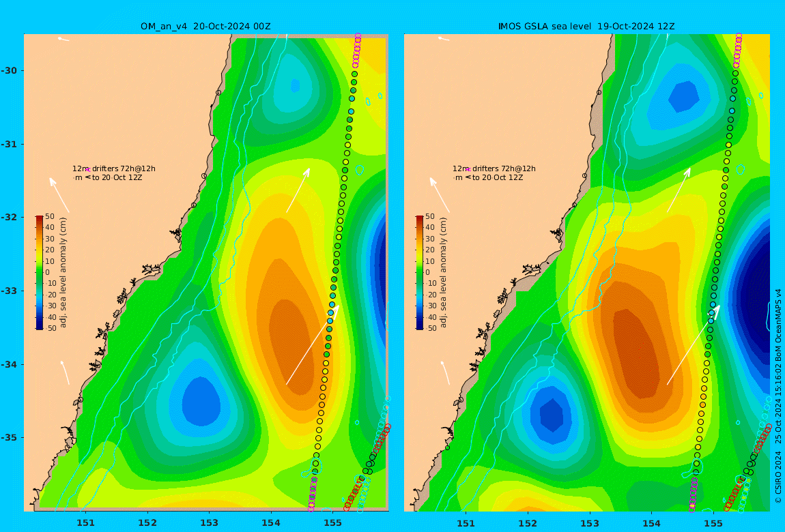The image size is (785, 532).
Task: Click the vertical CSIRO BoM OceanMAPS v4 copyright text
Action: click(x=778, y=396)
